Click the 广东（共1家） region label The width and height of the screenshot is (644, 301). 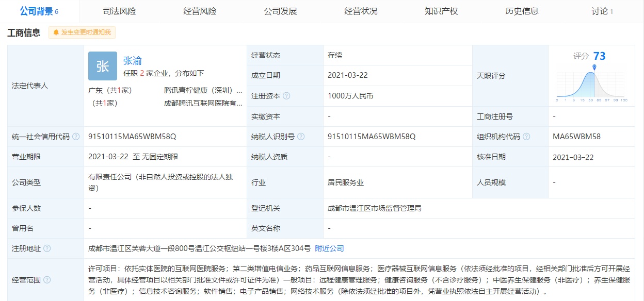click(x=110, y=90)
